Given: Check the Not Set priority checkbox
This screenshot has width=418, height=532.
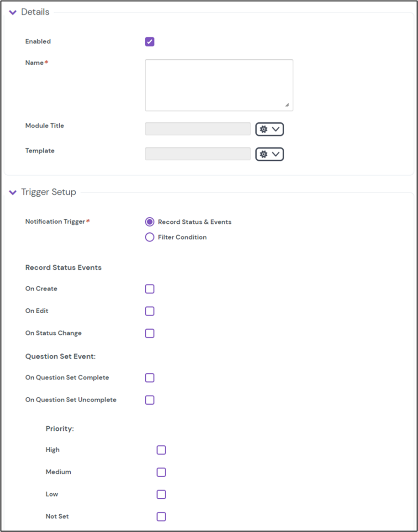Looking at the screenshot, I should [x=161, y=516].
